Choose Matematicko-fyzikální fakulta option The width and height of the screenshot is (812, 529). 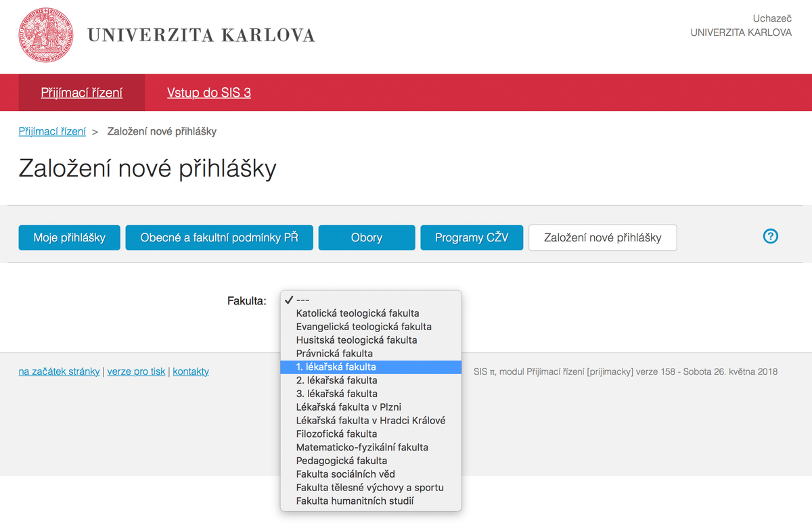tap(362, 447)
